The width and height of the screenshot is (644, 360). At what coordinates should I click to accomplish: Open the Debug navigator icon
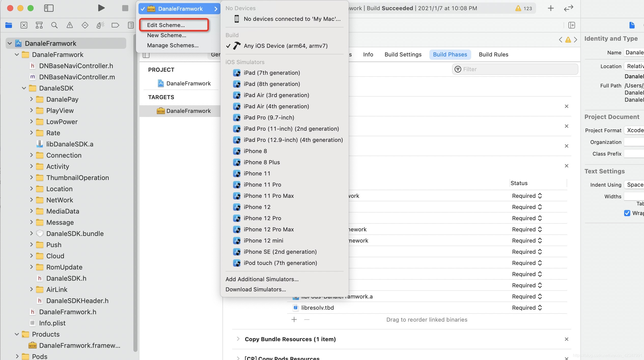click(x=100, y=25)
